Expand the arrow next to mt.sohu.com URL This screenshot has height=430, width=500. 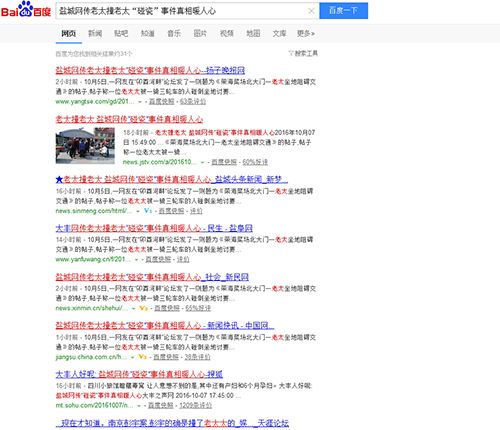click(139, 406)
